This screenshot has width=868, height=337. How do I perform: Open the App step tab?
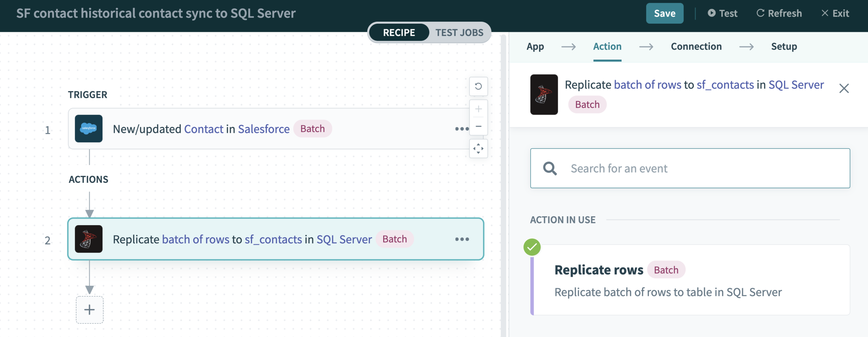coord(535,46)
